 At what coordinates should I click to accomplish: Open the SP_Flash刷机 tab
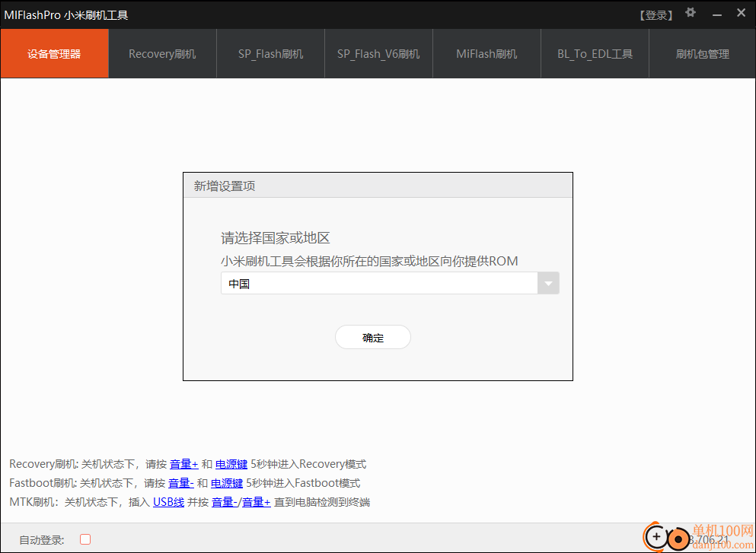tap(270, 53)
